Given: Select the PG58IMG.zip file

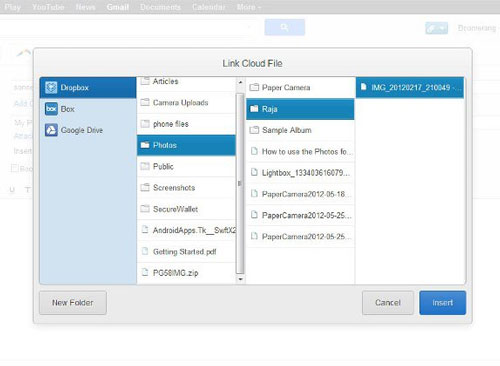Looking at the screenshot, I should [186, 273].
